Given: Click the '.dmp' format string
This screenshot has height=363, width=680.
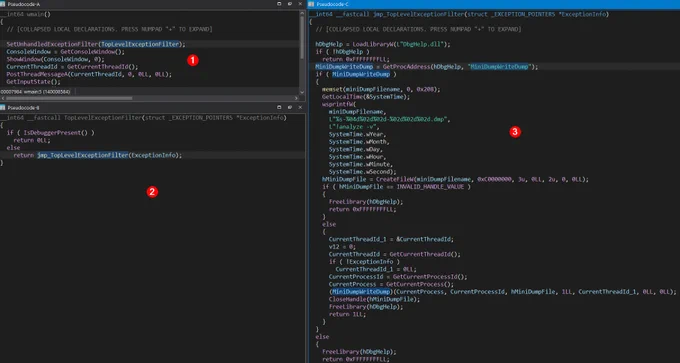Looking at the screenshot, I should click(x=390, y=119).
